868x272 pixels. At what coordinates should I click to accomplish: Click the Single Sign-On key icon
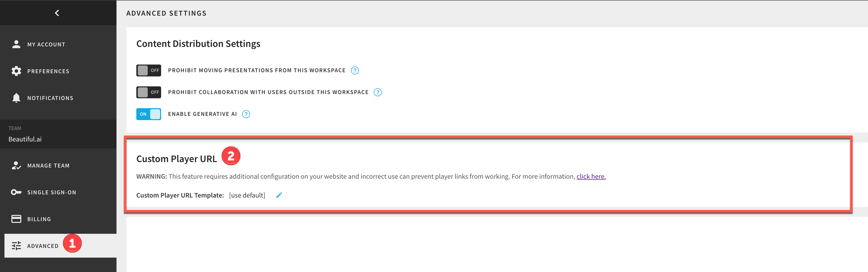pyautogui.click(x=16, y=192)
